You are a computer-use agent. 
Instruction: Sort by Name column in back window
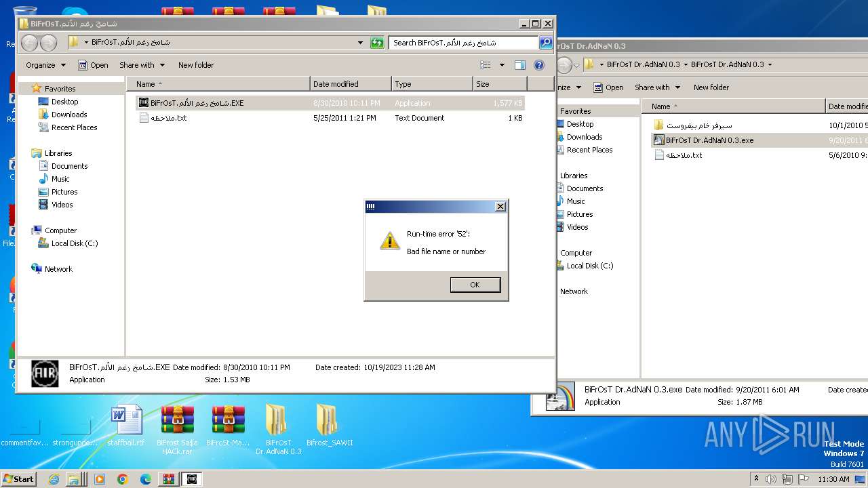coord(733,106)
